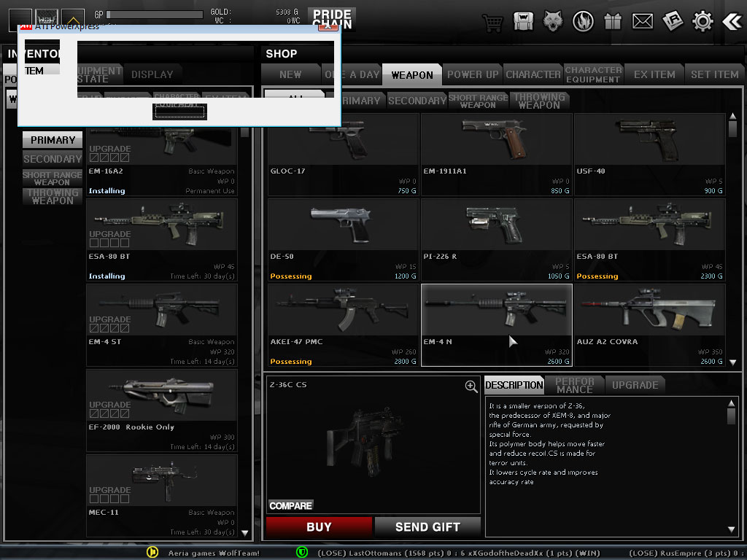Select the AUZ A2 COVRA rifle in shop
This screenshot has width=747, height=560.
click(x=650, y=325)
